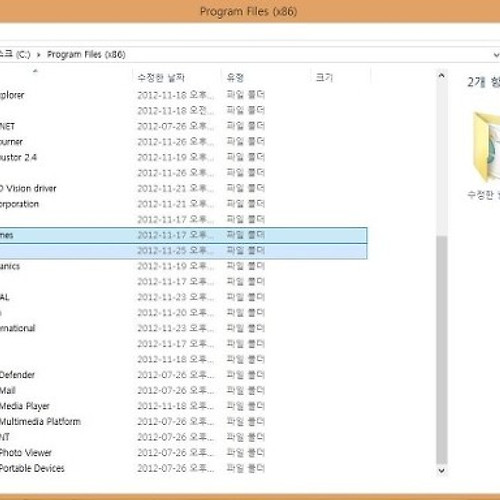Select the Windows Photo Viewer folder row
This screenshot has width=500, height=500.
[183, 453]
